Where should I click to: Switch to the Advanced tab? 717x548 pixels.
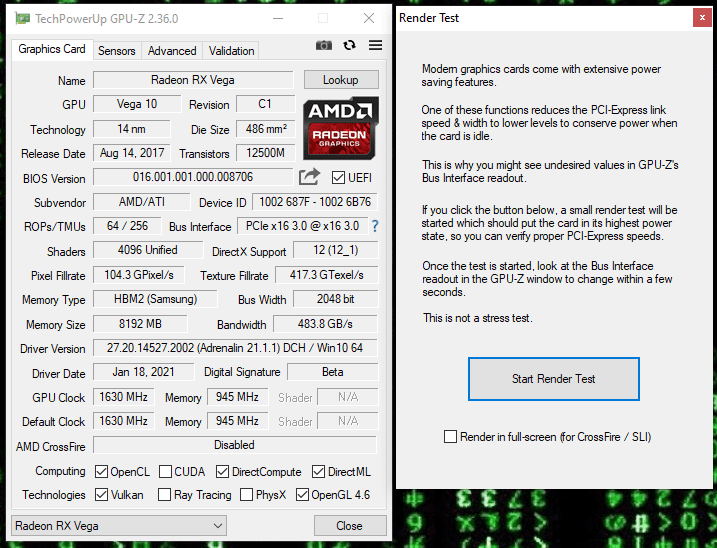[172, 51]
